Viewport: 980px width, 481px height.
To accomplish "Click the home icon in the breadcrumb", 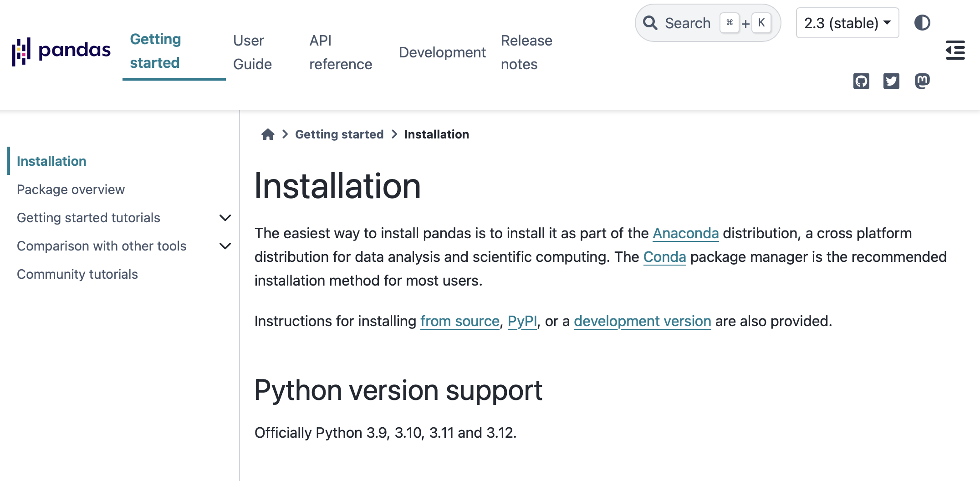I will 268,134.
